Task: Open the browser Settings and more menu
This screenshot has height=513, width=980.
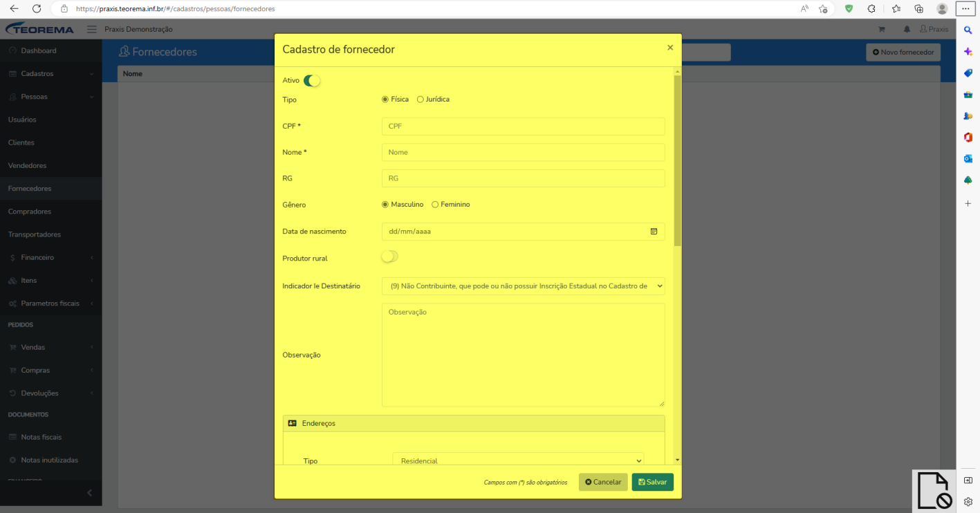Action: click(x=965, y=9)
